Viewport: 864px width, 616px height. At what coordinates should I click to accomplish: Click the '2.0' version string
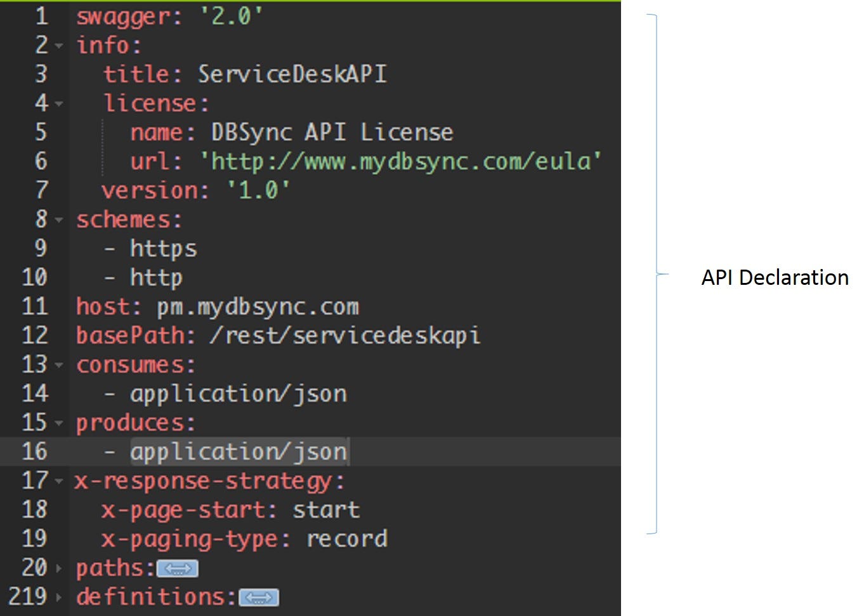pos(231,16)
